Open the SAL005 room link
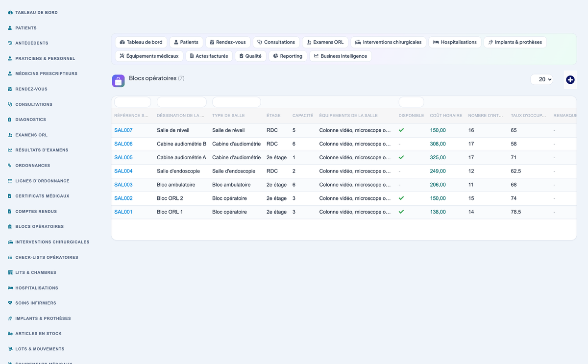 click(123, 158)
